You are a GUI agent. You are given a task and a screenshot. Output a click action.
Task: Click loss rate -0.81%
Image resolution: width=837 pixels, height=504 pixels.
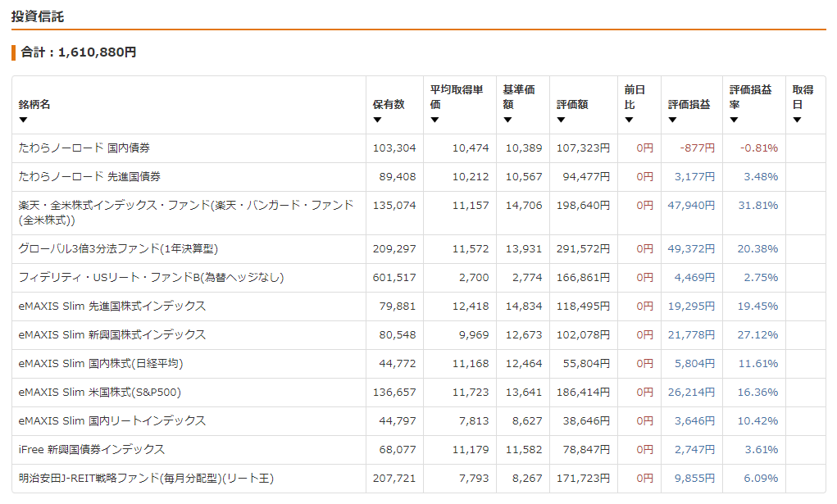(x=759, y=148)
